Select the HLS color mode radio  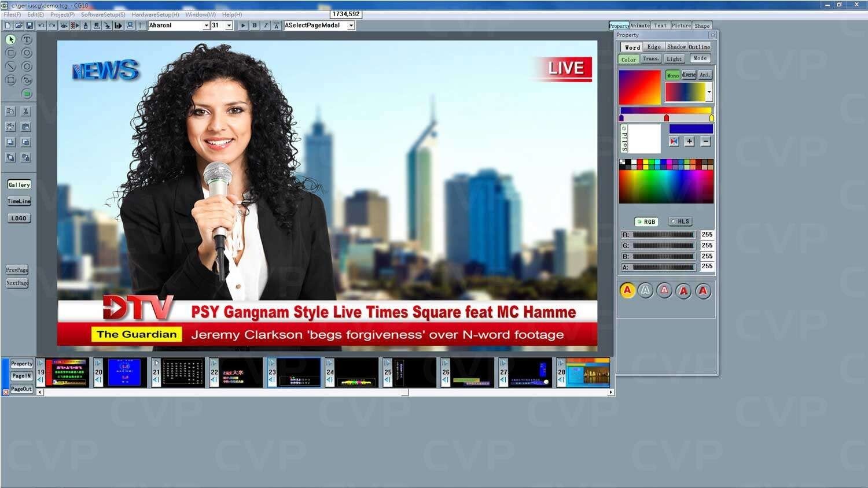(x=681, y=221)
